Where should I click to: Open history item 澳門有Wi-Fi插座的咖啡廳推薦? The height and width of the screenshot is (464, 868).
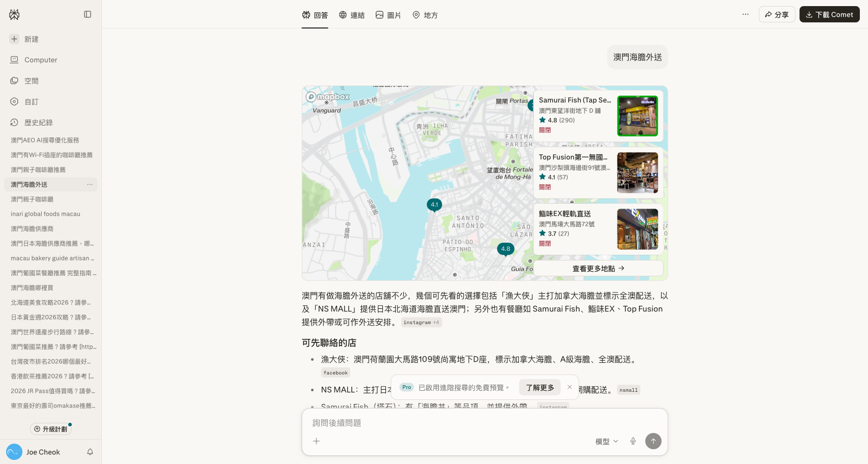click(51, 155)
